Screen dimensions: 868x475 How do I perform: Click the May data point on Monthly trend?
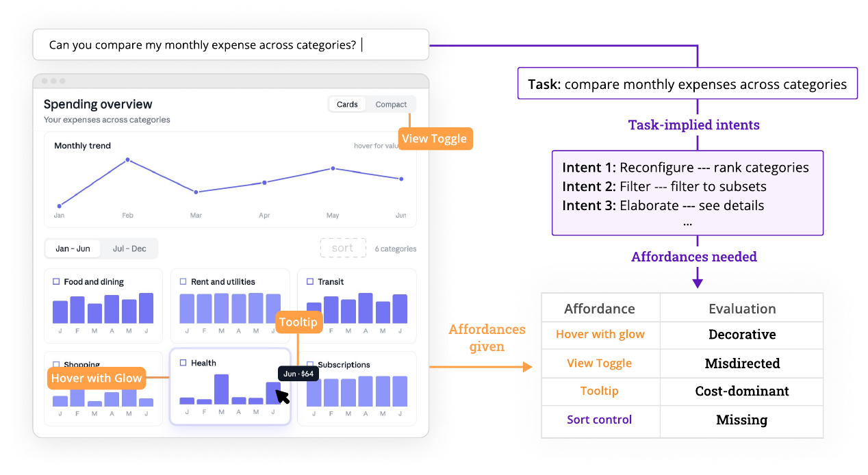coord(333,168)
